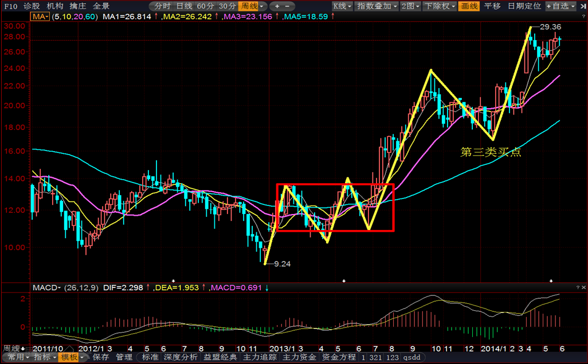
Task: Open the 诊股 menu
Action: pyautogui.click(x=32, y=6)
